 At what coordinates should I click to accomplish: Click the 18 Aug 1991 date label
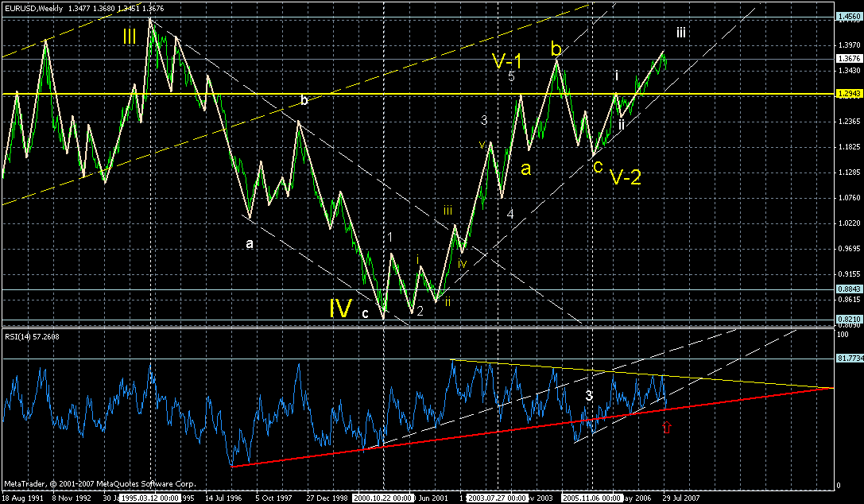pyautogui.click(x=21, y=498)
